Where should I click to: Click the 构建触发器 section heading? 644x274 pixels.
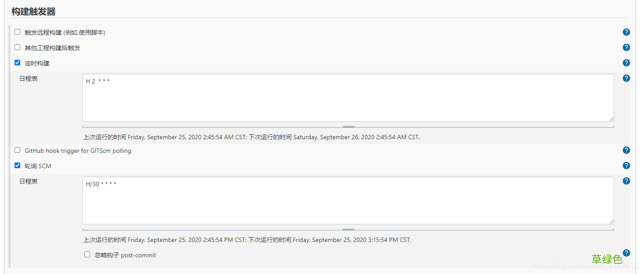33,11
